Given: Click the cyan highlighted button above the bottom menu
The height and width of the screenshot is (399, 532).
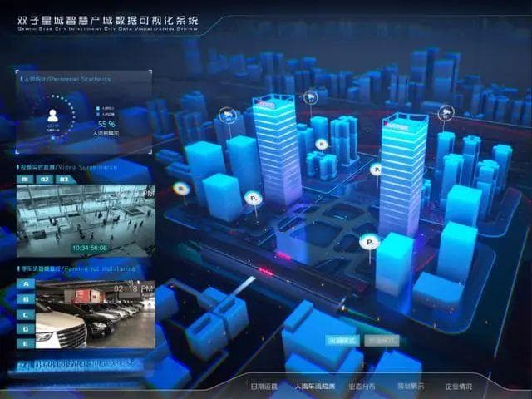Looking at the screenshot, I should 342,341.
